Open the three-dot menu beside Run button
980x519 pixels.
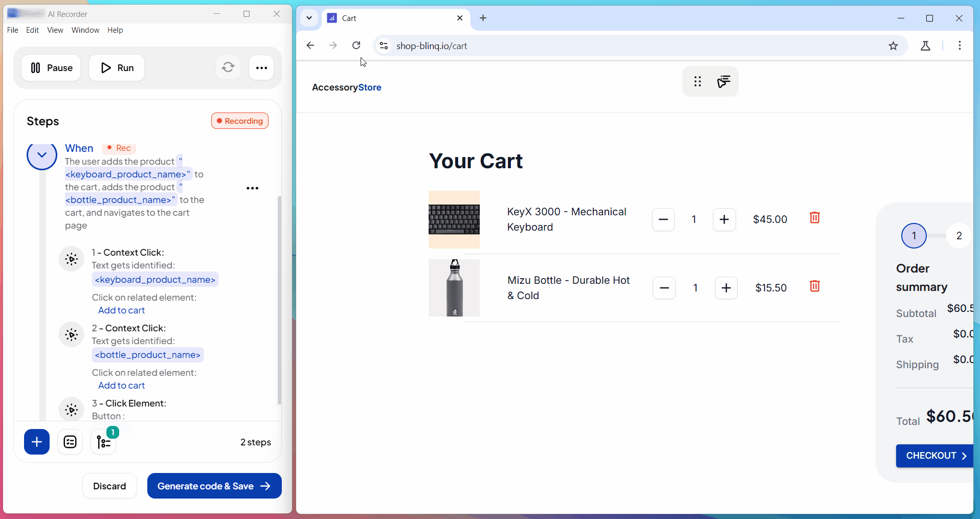coord(261,68)
